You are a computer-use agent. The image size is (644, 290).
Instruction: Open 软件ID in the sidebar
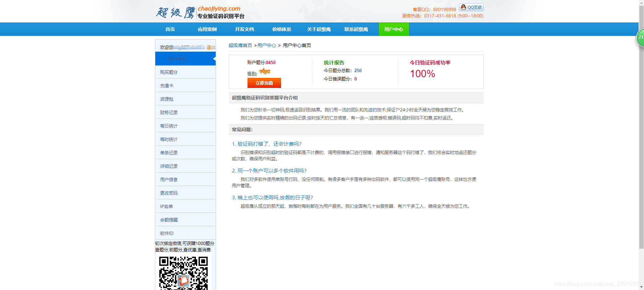[x=185, y=233]
